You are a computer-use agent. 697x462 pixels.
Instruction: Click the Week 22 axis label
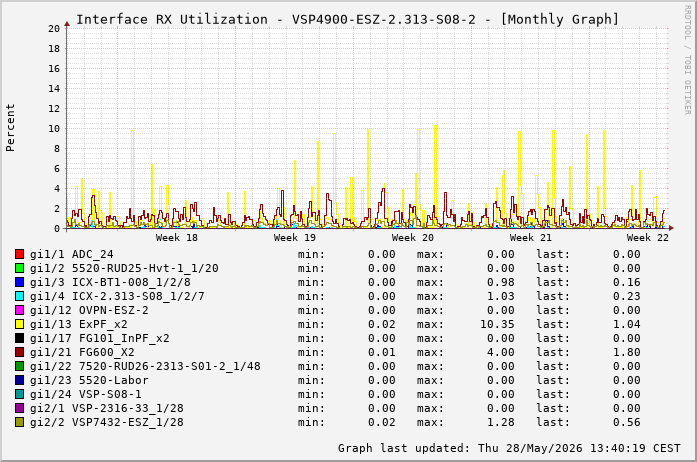click(x=648, y=238)
